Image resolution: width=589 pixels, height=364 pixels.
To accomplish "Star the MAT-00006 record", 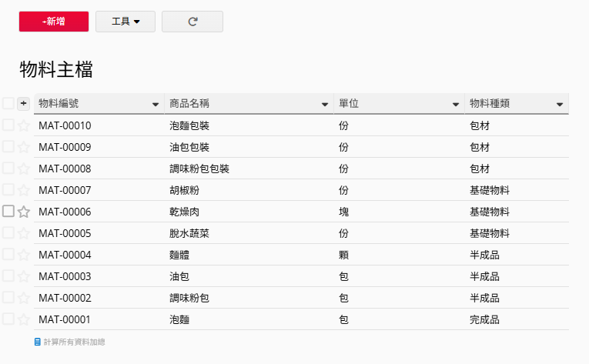I will (23, 212).
